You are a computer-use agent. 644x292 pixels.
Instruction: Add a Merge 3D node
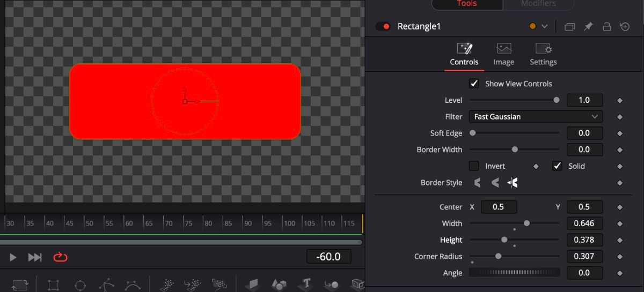(x=332, y=284)
